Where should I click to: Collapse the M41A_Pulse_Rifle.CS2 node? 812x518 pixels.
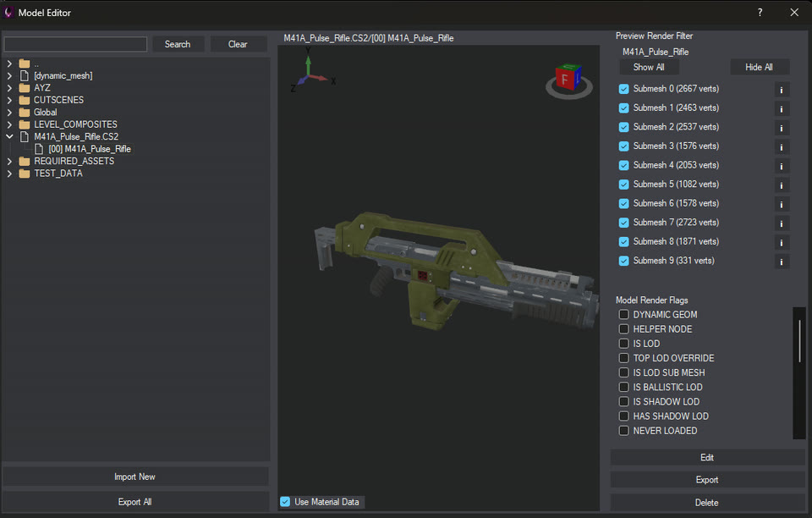point(9,137)
